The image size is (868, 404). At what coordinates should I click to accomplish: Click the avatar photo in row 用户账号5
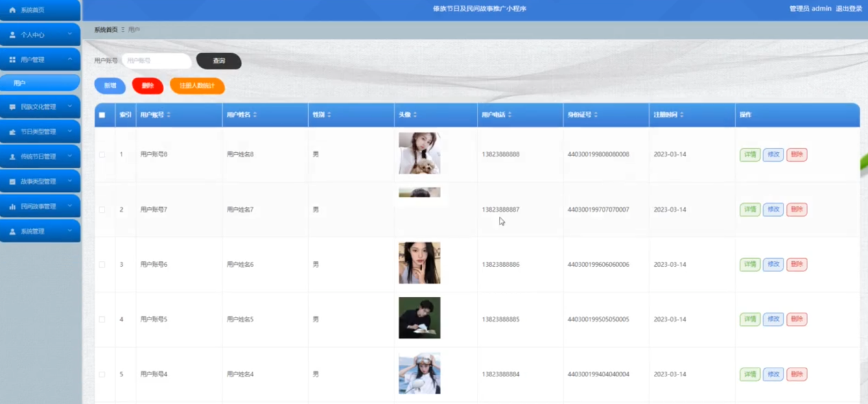click(419, 318)
